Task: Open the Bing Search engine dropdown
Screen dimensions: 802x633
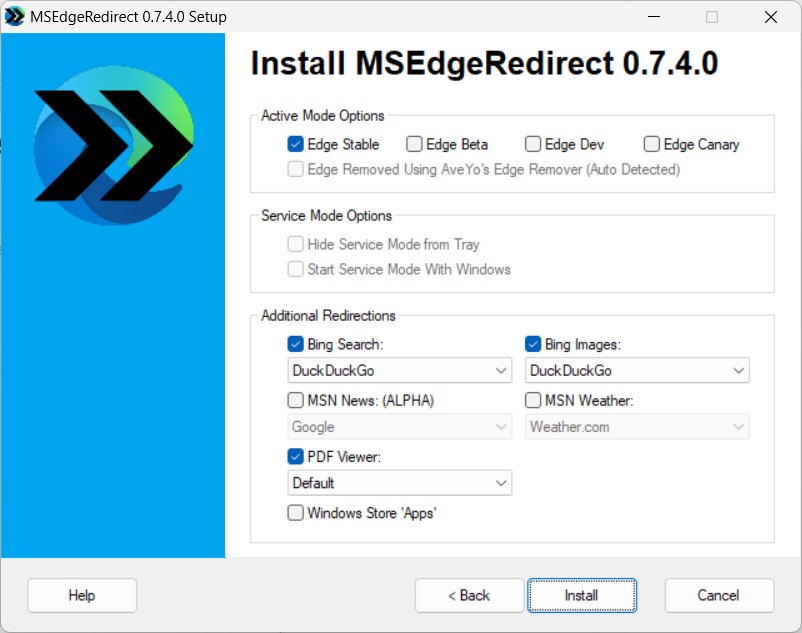Action: pyautogui.click(x=400, y=371)
